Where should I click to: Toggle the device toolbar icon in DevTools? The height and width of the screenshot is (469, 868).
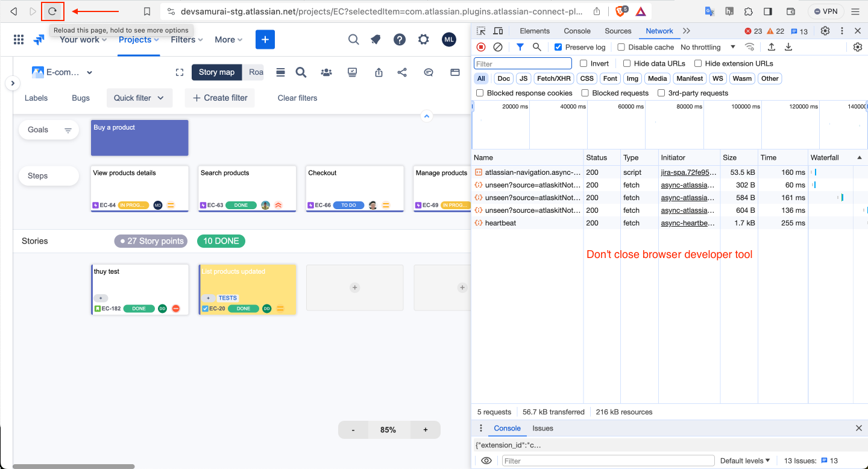(x=498, y=31)
